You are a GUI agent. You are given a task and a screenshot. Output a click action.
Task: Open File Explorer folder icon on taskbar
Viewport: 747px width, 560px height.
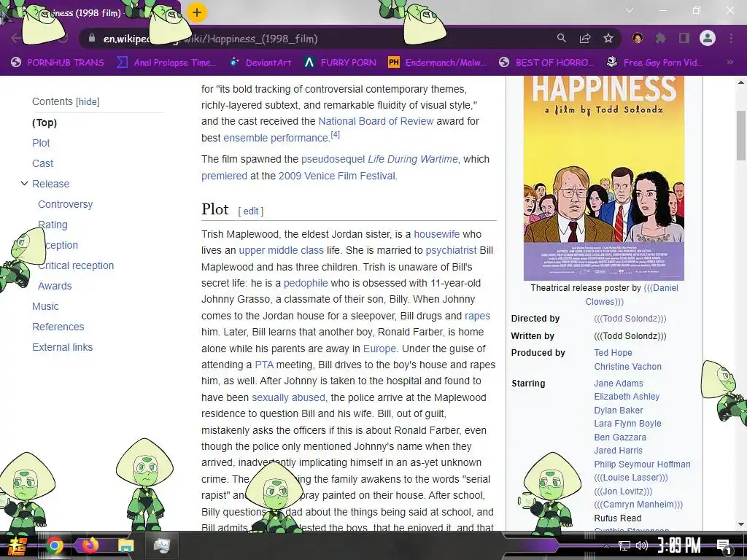click(125, 545)
